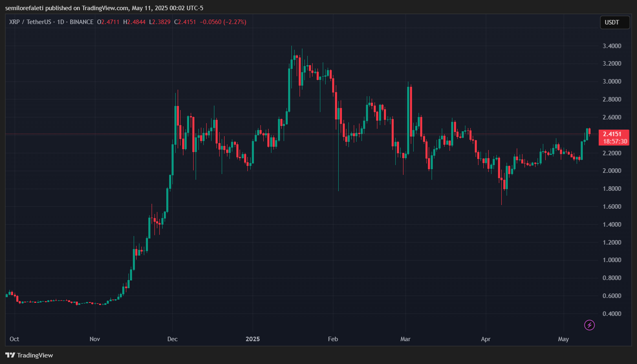Click the change value −0.0560 (−2.27%)
Image resolution: width=637 pixels, height=364 pixels.
pyautogui.click(x=223, y=22)
